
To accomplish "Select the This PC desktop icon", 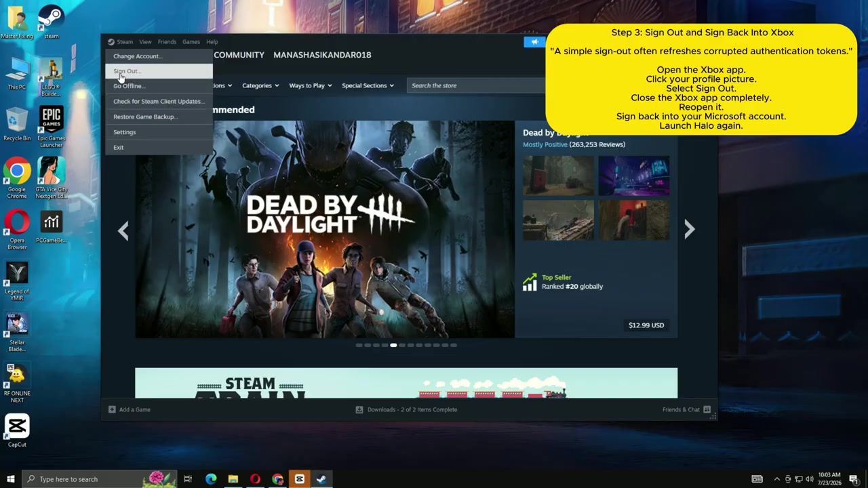I will coord(17,75).
